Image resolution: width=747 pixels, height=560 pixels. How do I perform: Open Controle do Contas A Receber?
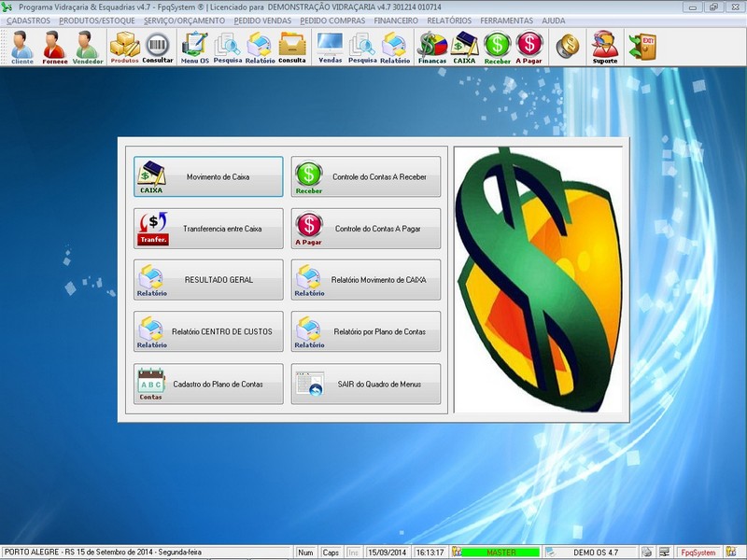pos(365,176)
